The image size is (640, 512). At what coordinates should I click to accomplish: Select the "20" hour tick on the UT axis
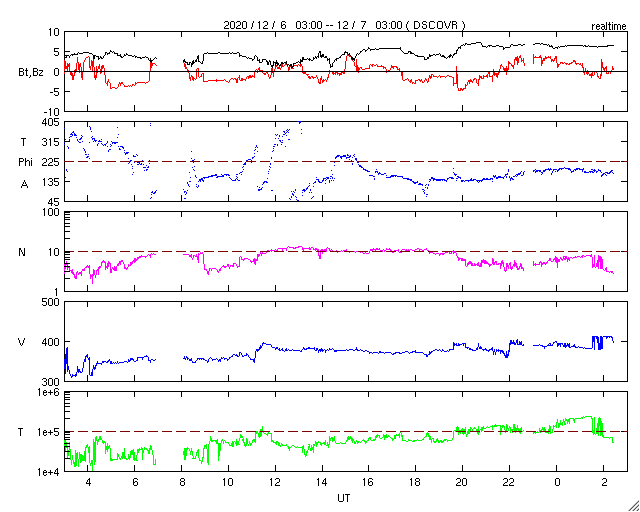pyautogui.click(x=462, y=483)
